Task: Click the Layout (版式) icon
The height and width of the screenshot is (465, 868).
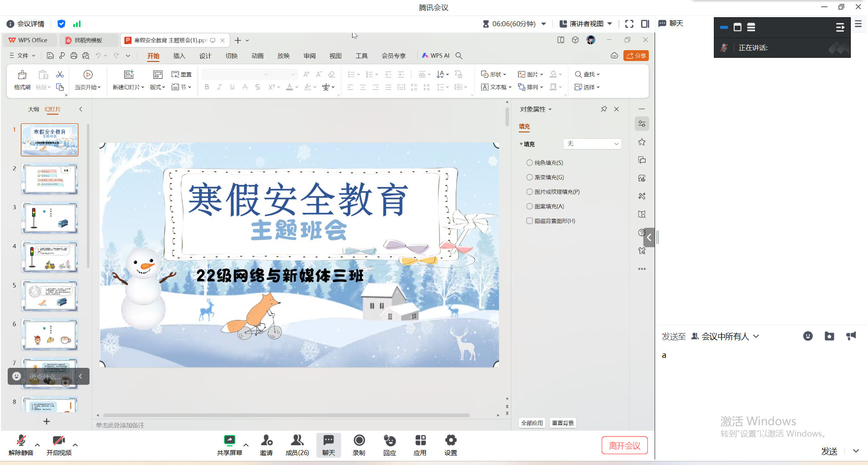Action: pyautogui.click(x=158, y=75)
